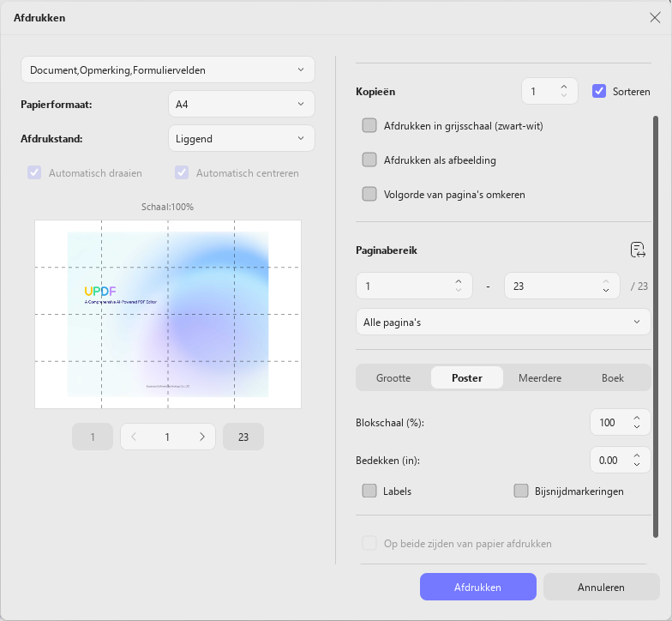
Task: Go to next preview page arrow
Action: [202, 437]
